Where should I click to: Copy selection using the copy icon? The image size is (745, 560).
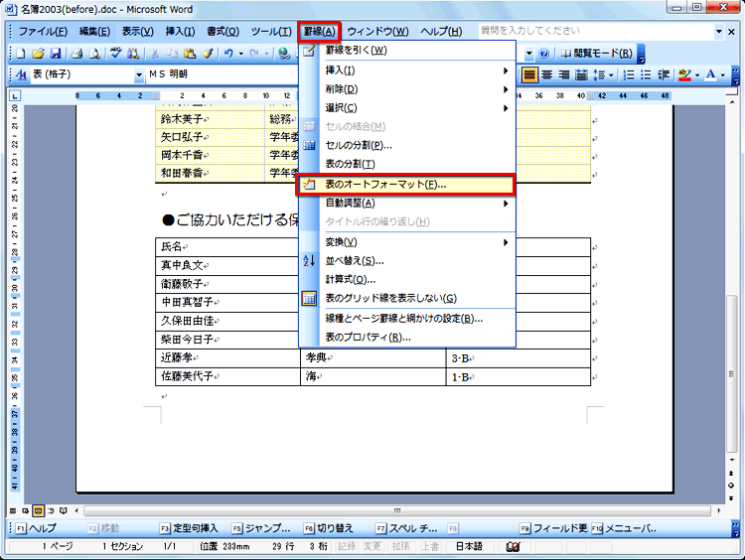coord(172,54)
